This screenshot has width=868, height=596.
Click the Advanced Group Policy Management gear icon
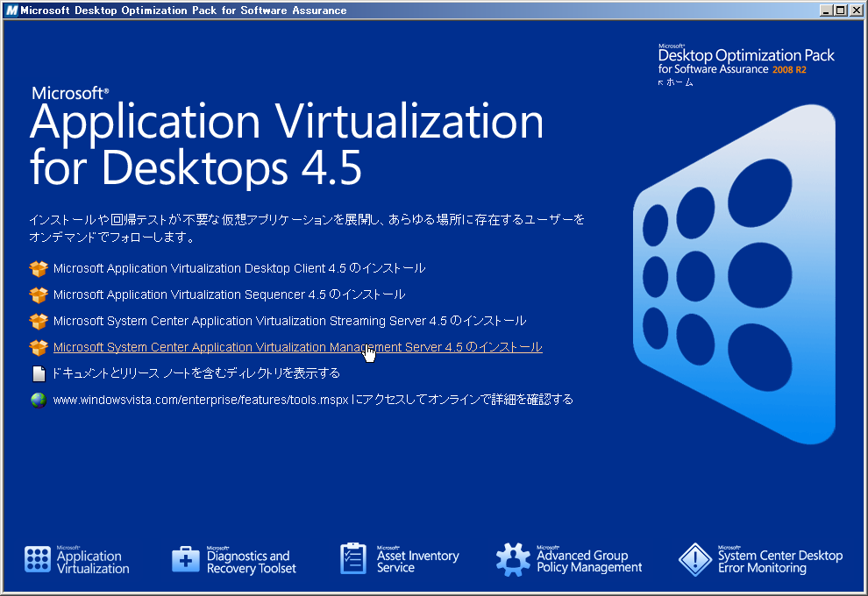point(513,559)
